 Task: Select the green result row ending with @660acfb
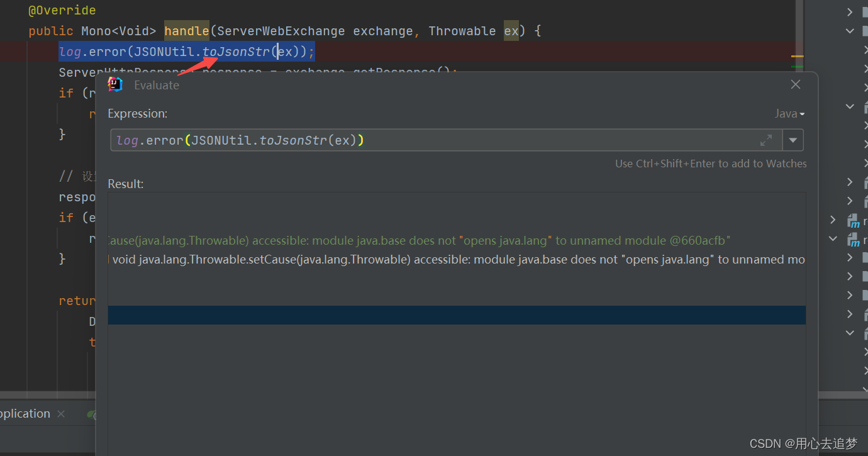(x=457, y=240)
